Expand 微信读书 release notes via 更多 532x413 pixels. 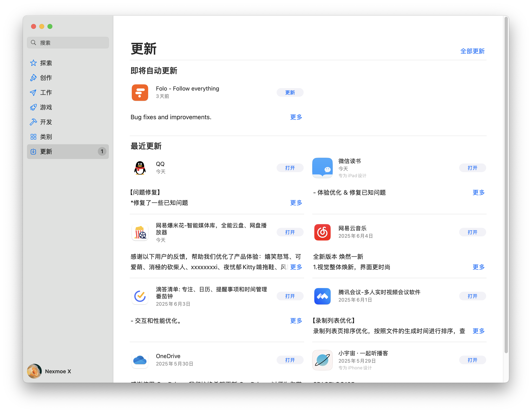[478, 193]
